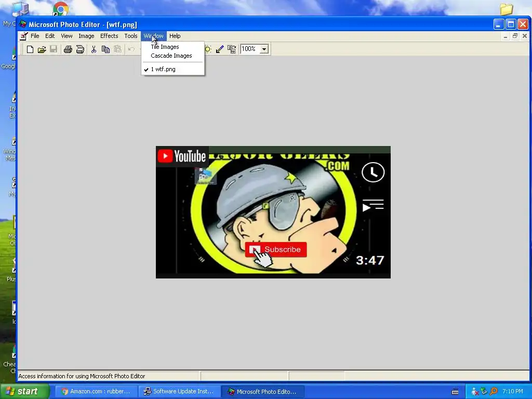Click the desktop folder icon in the top-right corner
Image resolution: width=532 pixels, height=399 pixels.
coord(506,9)
